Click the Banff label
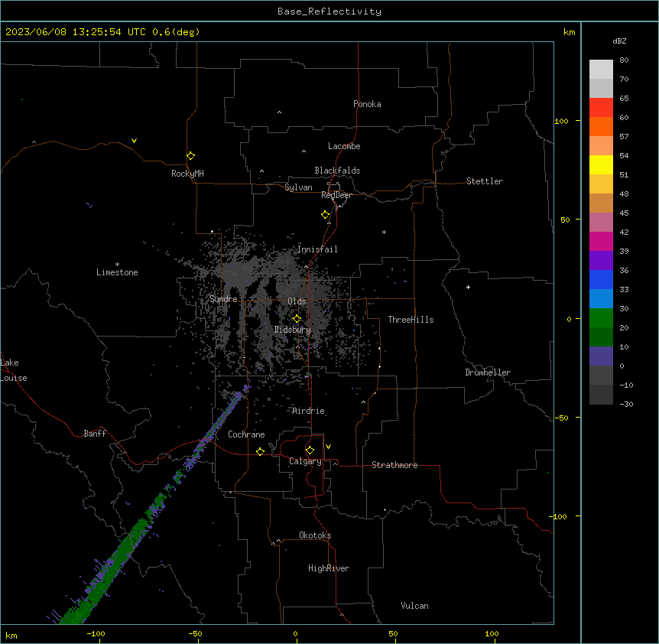659x644 pixels. click(x=95, y=434)
